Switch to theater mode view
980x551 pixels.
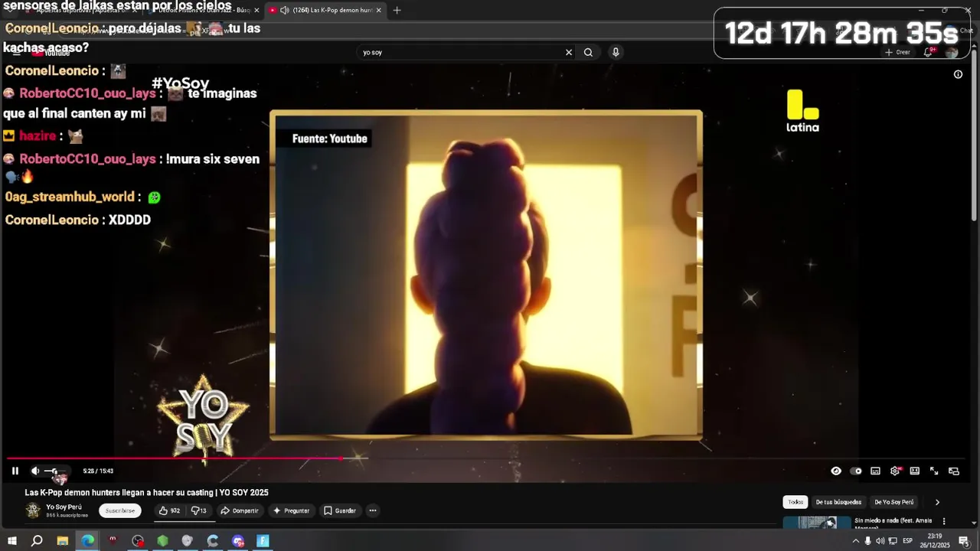(914, 471)
